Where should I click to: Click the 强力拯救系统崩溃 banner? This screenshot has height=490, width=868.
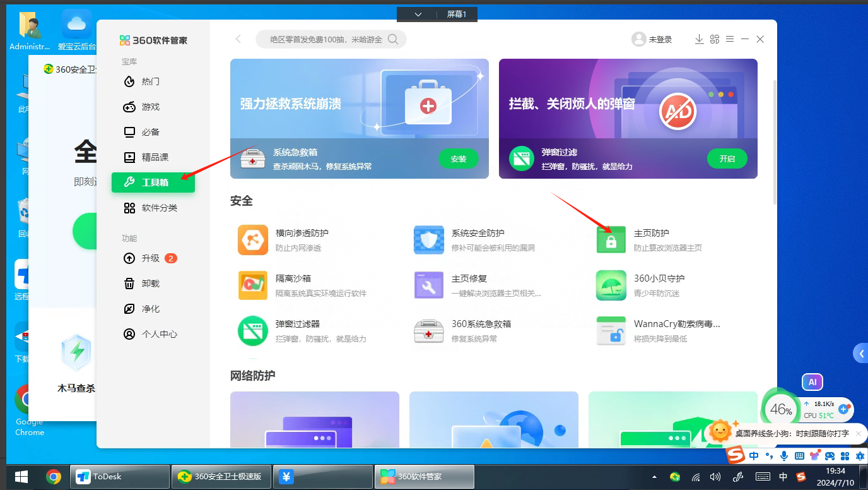(360, 119)
